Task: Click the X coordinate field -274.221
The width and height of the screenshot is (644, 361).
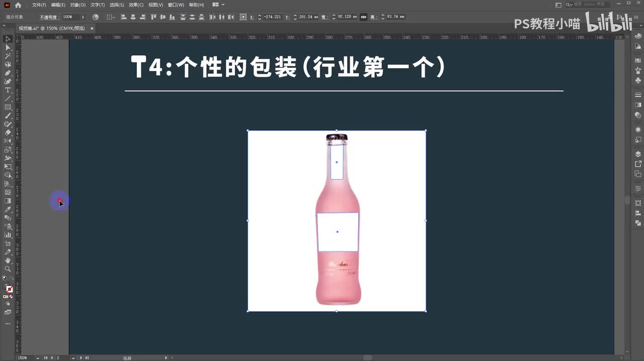Action: (x=272, y=17)
